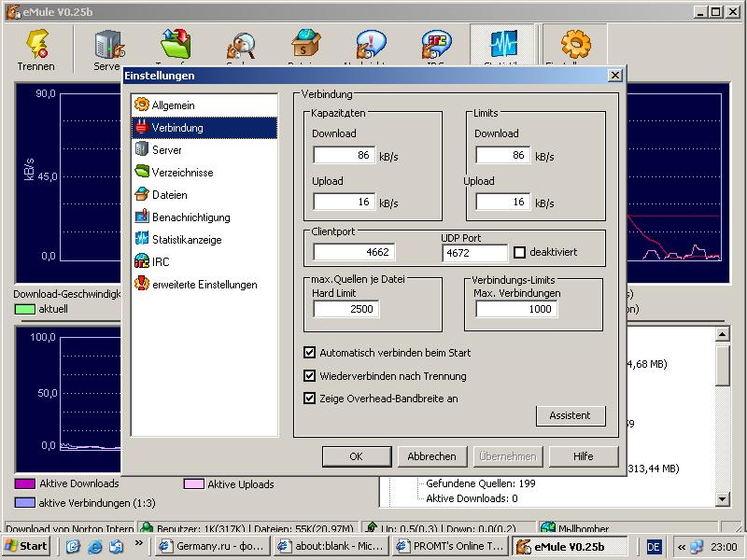Click the Kapazitäten Upload field

click(x=344, y=202)
